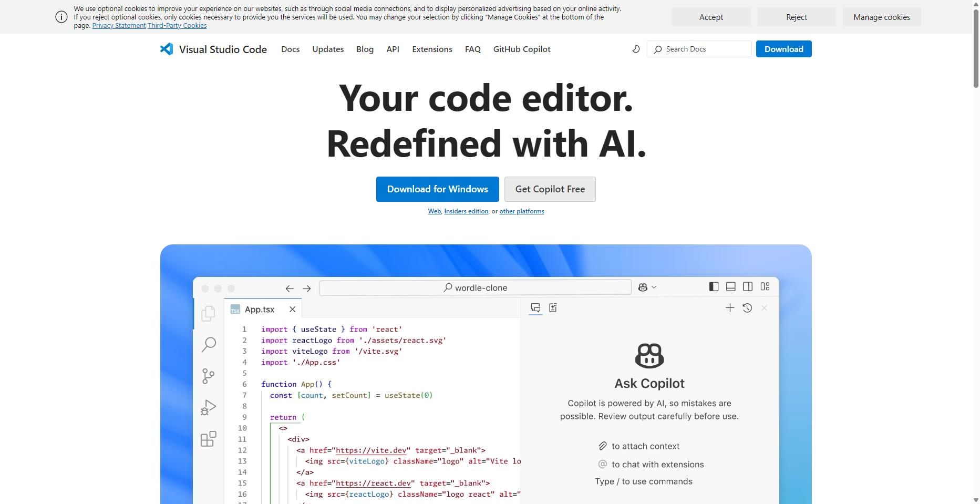Click the scrollbar down arrow
Image resolution: width=980 pixels, height=504 pixels.
pyautogui.click(x=976, y=500)
